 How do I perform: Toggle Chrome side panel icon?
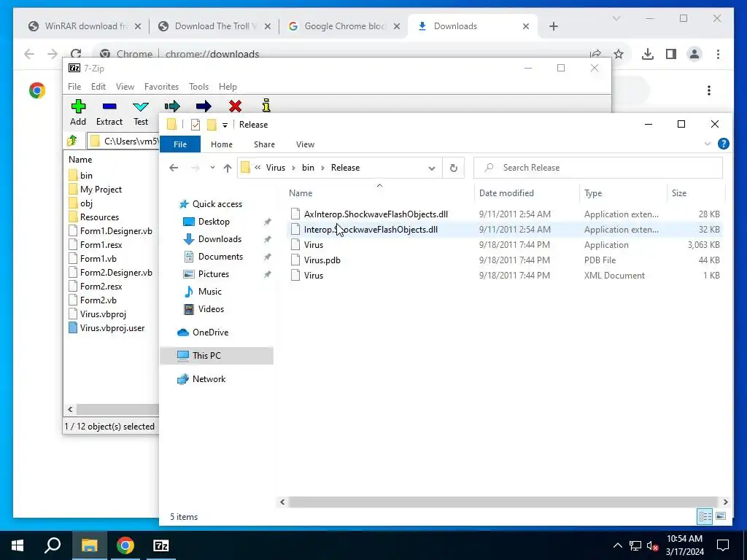pyautogui.click(x=671, y=54)
